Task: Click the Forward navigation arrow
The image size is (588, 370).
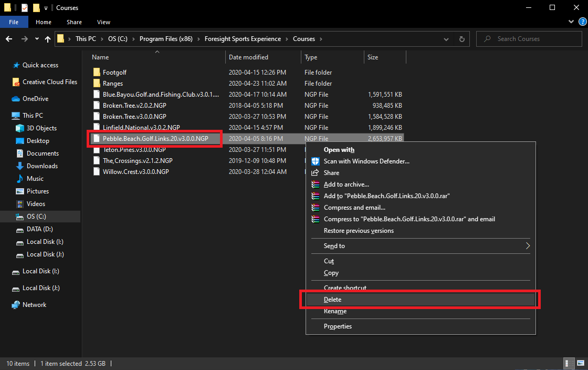Action: pos(24,39)
